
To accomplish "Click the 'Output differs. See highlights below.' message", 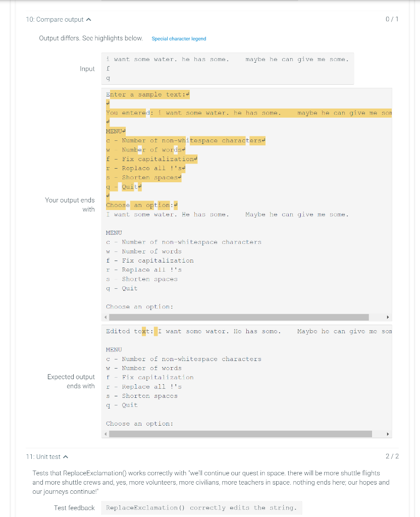I will (91, 38).
